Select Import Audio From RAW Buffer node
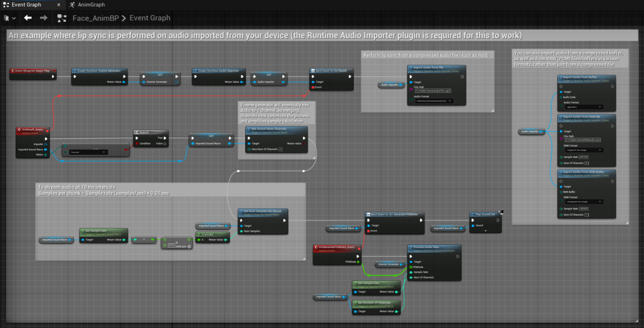The image size is (644, 328). point(586,194)
